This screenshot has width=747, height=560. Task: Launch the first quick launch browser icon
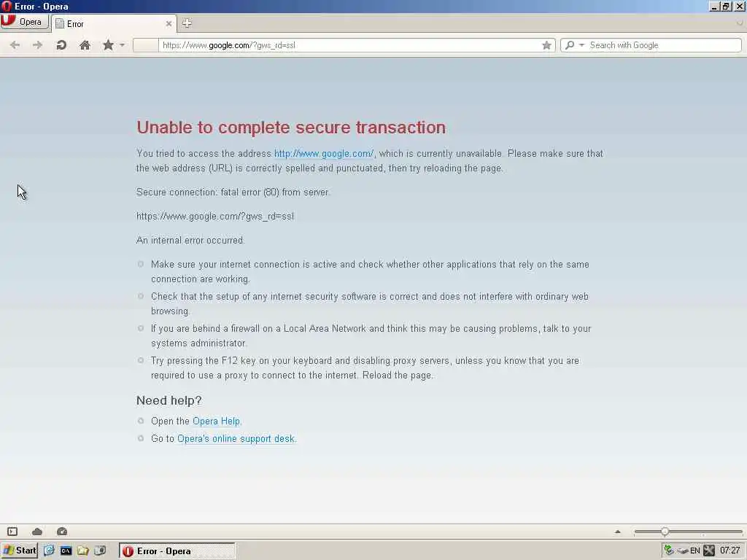coord(49,551)
